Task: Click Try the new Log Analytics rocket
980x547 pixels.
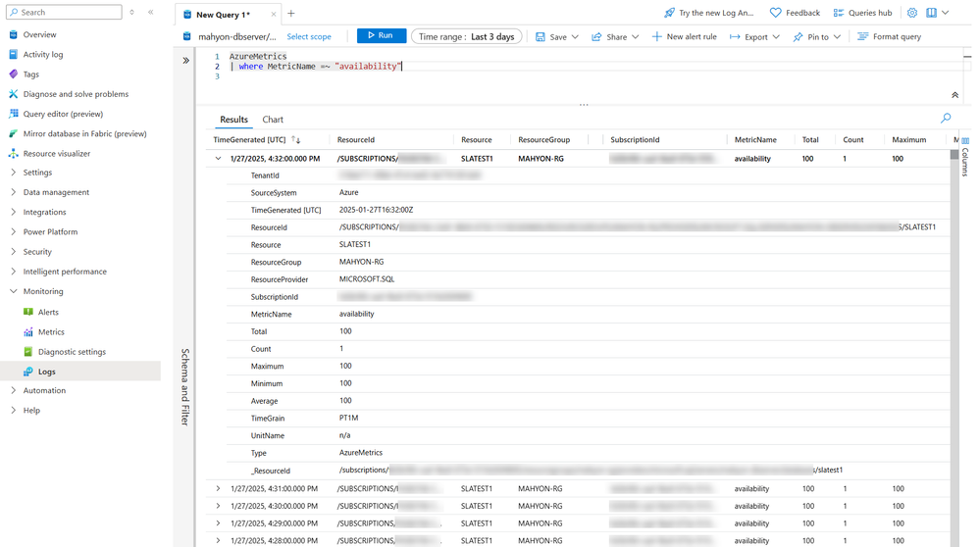Action: 669,13
